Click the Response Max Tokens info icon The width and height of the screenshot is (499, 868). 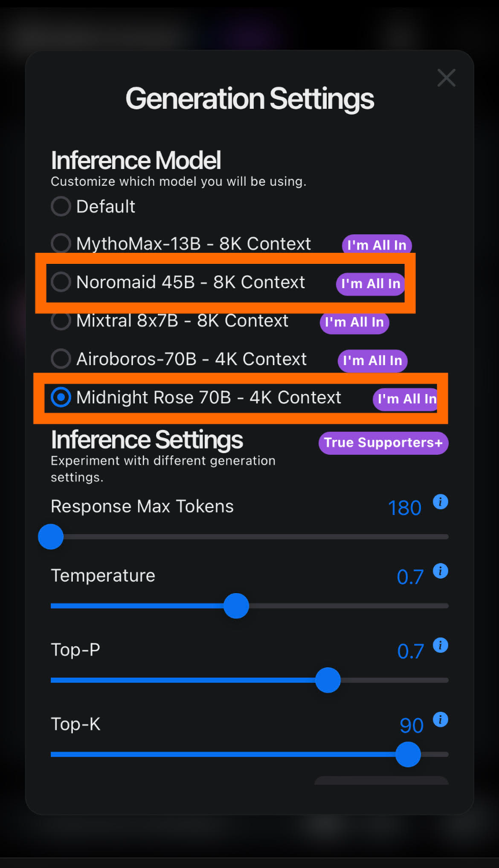(x=441, y=502)
